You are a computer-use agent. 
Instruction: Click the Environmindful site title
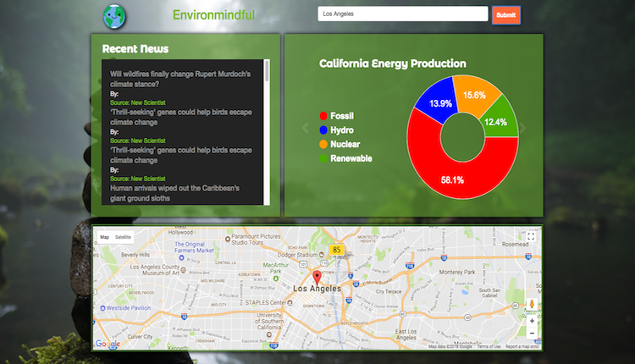click(x=213, y=14)
